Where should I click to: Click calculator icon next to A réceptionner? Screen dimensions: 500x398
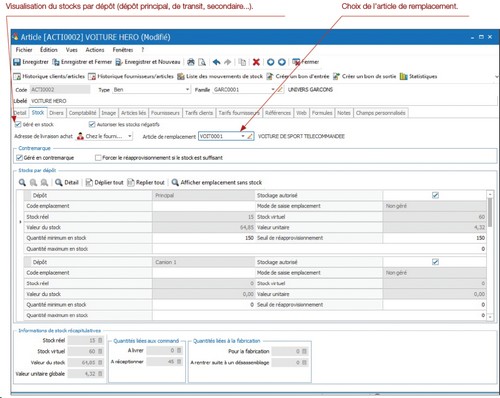pos(179,361)
